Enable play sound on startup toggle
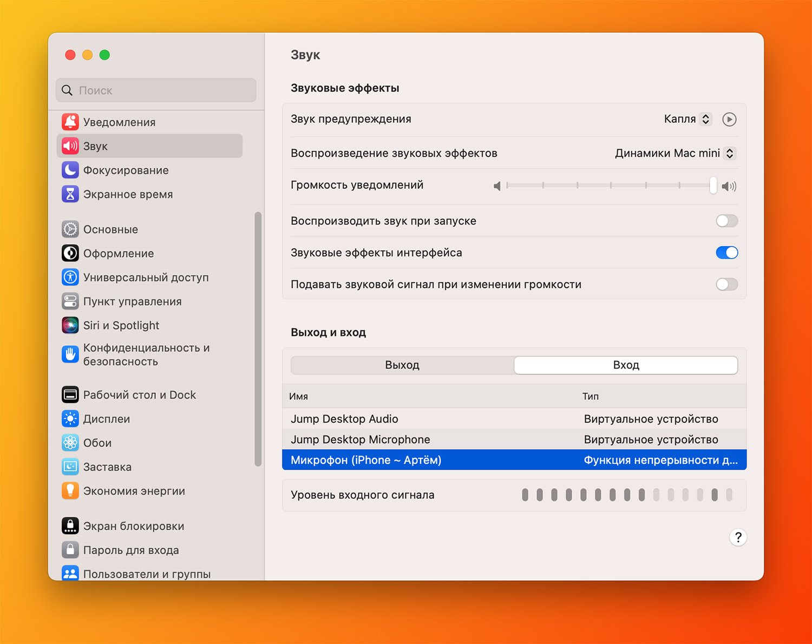 (726, 221)
